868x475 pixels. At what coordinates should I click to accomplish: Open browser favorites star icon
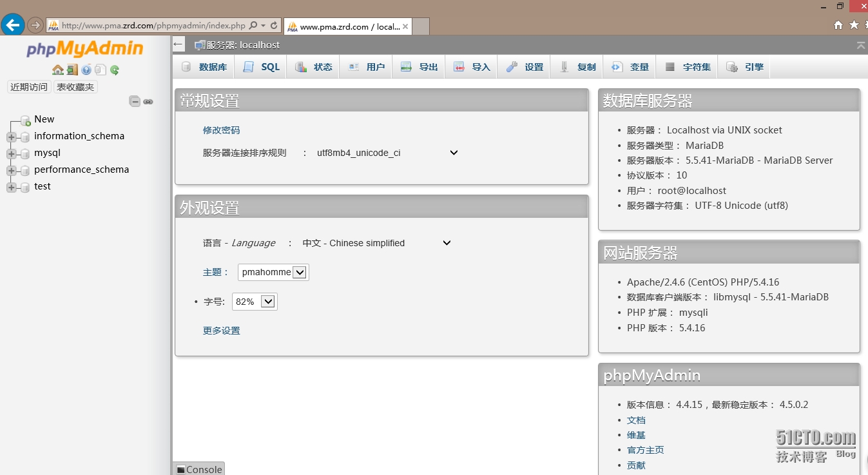click(854, 25)
